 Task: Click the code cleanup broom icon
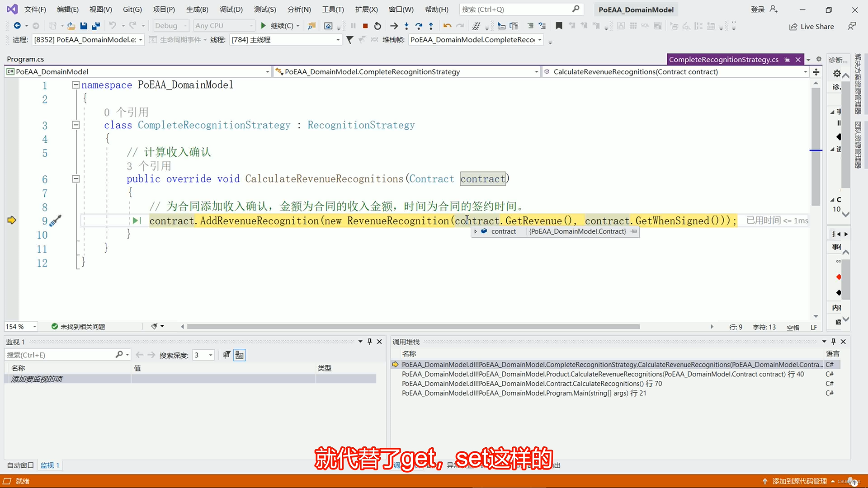tap(154, 326)
